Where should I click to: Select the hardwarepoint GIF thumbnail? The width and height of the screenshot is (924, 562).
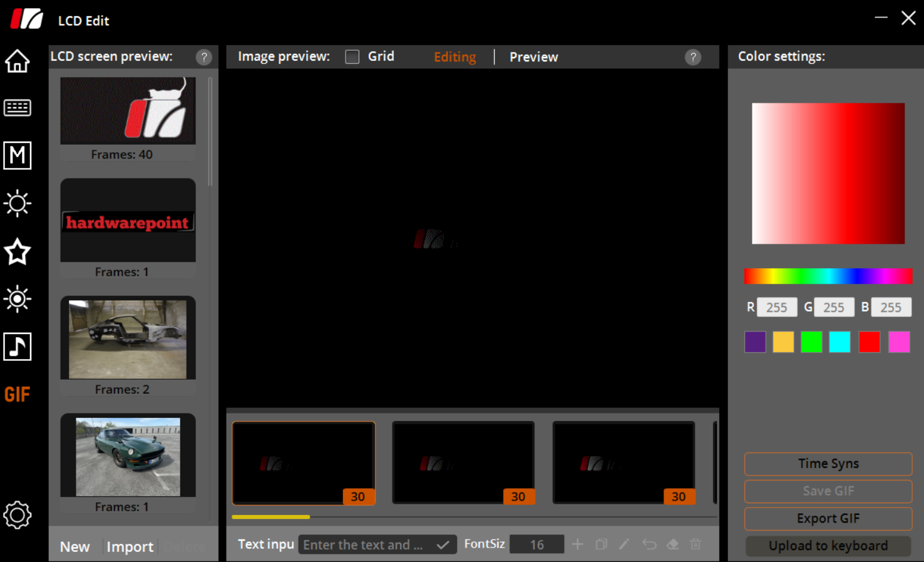point(128,220)
